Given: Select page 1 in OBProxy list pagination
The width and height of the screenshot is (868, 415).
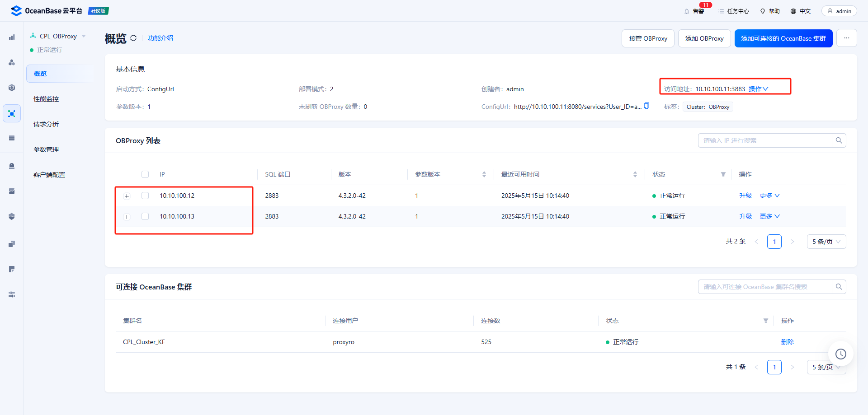Looking at the screenshot, I should tap(774, 242).
